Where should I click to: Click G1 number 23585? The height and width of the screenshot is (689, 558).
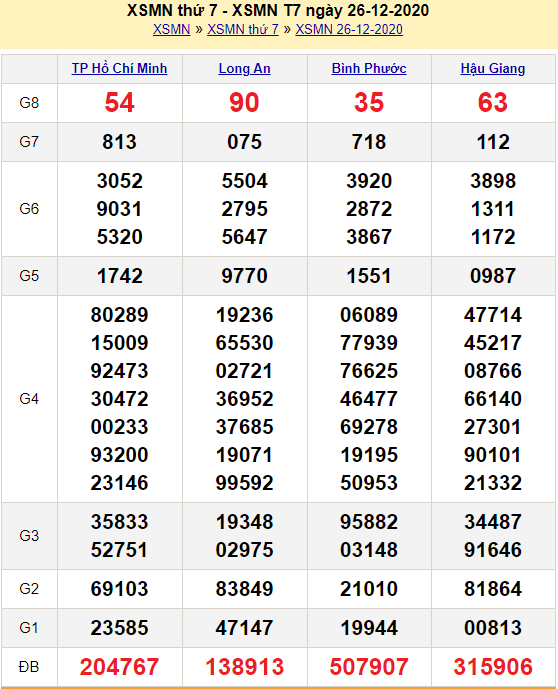(120, 628)
